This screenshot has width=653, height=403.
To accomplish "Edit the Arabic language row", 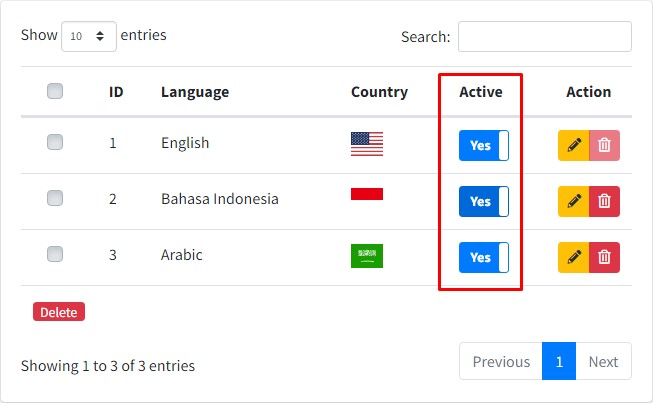I will [573, 257].
